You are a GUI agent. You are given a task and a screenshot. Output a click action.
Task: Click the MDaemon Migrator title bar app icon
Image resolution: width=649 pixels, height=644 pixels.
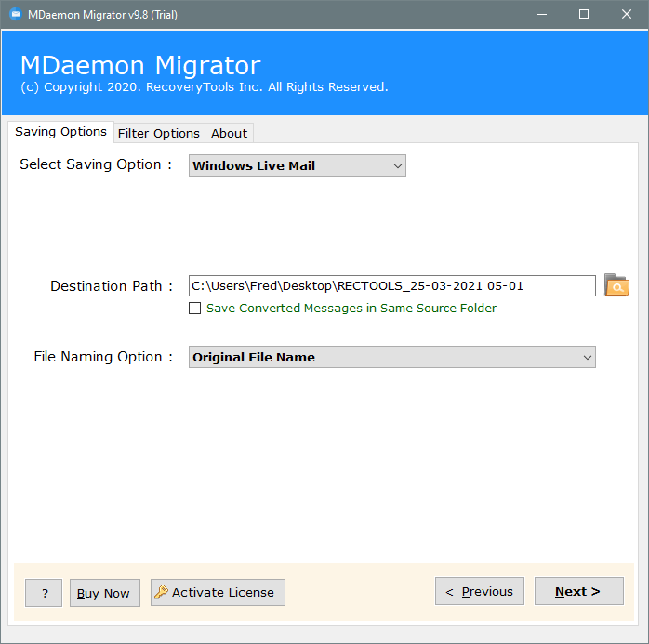tap(15, 15)
